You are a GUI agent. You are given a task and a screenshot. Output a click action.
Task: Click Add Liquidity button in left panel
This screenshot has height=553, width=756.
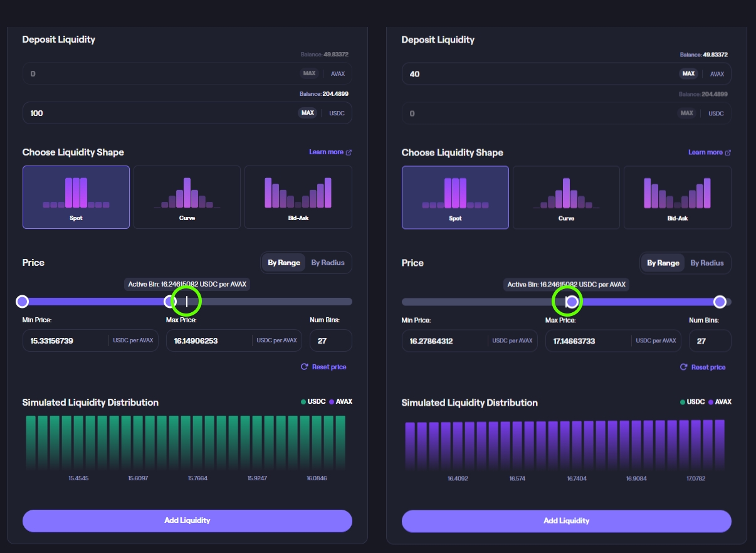[x=187, y=520]
